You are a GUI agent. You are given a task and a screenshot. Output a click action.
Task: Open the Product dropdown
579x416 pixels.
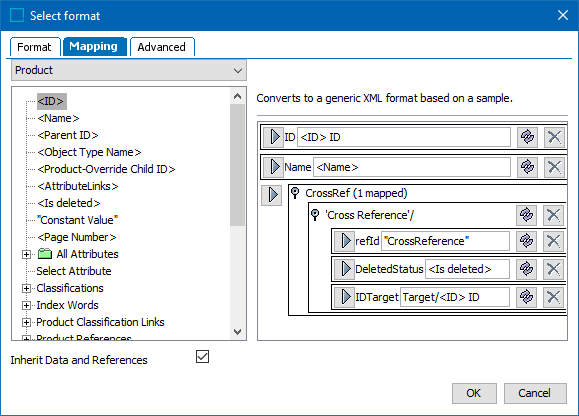pos(129,70)
